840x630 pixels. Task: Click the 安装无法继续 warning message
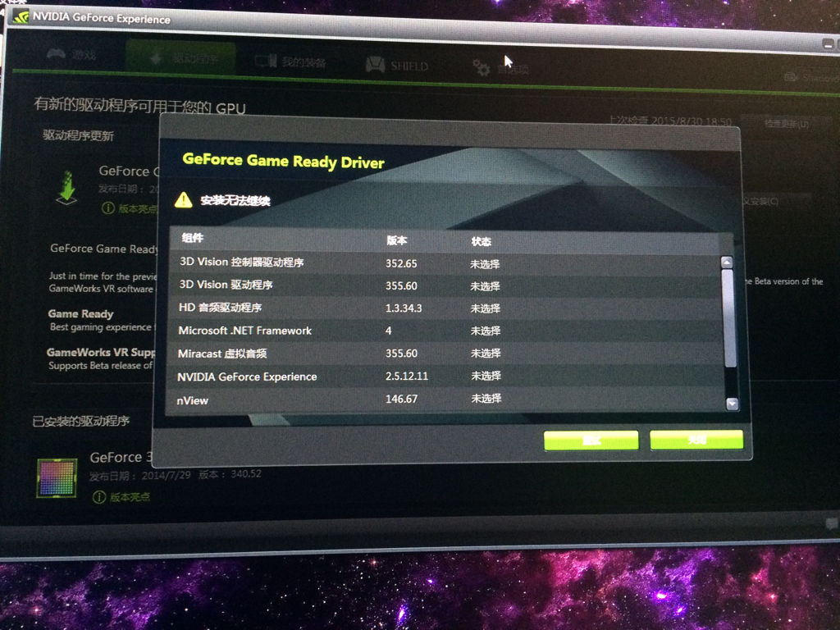tap(235, 201)
